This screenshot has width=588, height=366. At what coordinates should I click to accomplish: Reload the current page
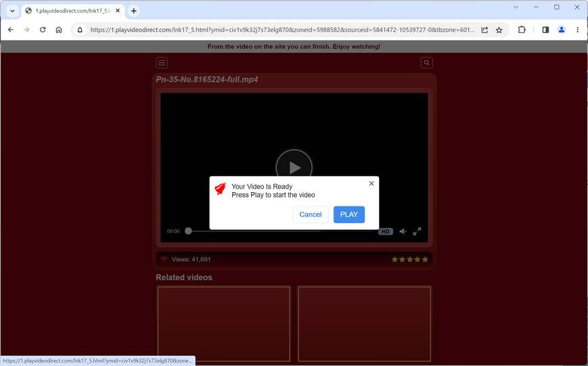tap(43, 30)
